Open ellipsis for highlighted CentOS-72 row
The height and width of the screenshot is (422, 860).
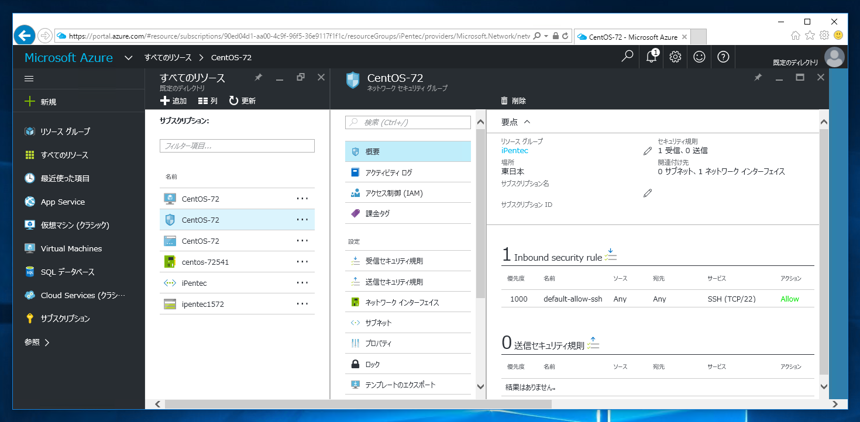(302, 220)
